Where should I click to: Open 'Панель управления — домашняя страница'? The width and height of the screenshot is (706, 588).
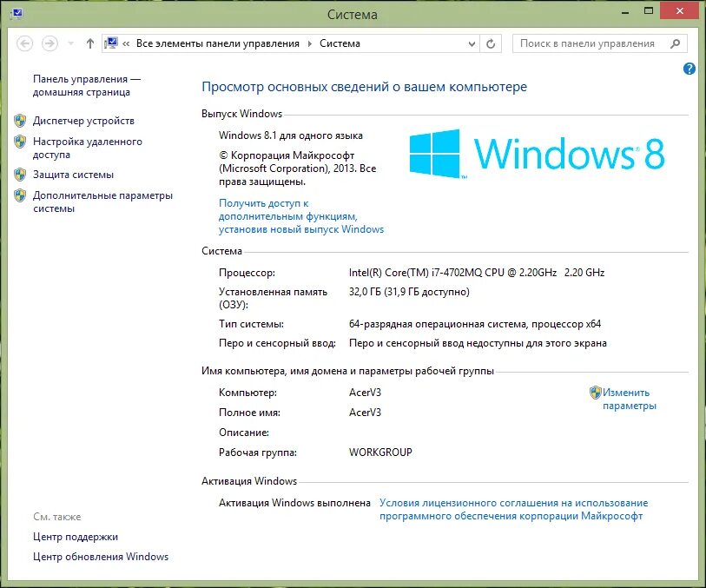point(87,85)
